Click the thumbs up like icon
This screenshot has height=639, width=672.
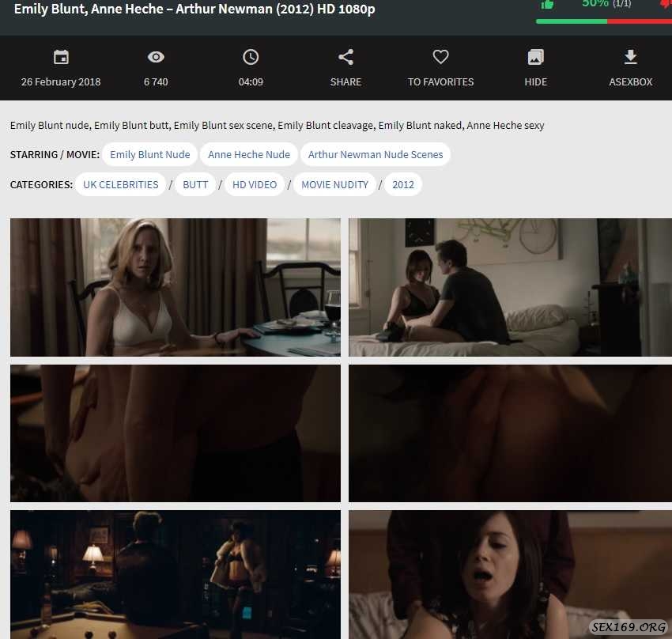tap(547, 4)
